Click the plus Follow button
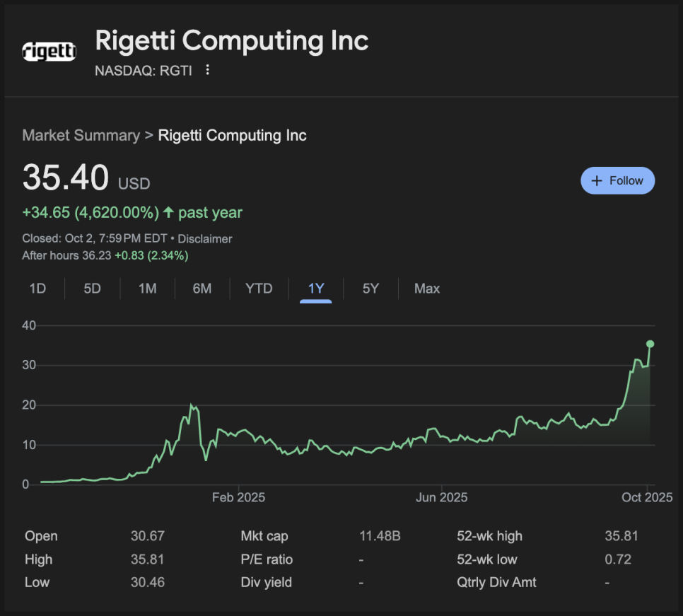 617,180
